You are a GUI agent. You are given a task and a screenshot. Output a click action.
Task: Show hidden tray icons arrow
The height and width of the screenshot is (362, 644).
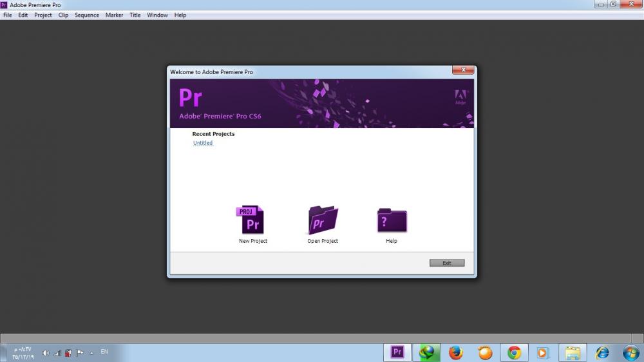tap(91, 353)
